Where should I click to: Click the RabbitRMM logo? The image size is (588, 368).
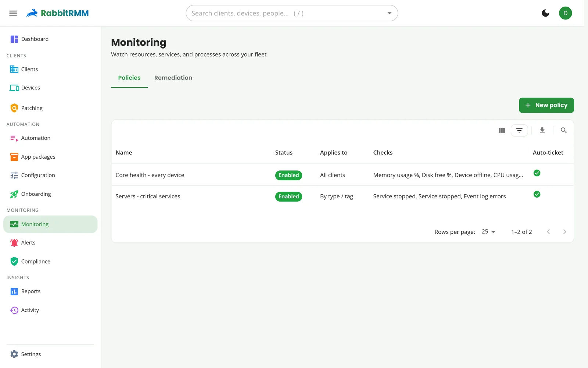(x=57, y=13)
